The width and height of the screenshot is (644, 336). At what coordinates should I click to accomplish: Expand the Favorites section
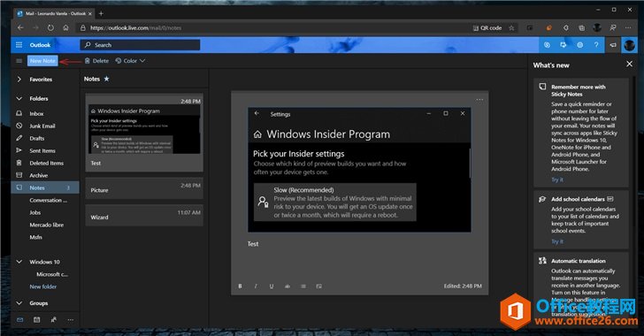(x=19, y=79)
